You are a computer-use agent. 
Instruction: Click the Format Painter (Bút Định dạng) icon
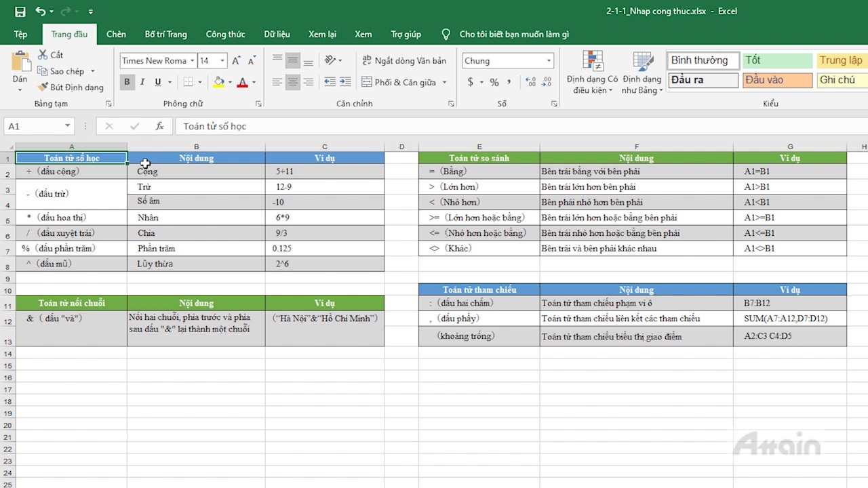coord(43,87)
